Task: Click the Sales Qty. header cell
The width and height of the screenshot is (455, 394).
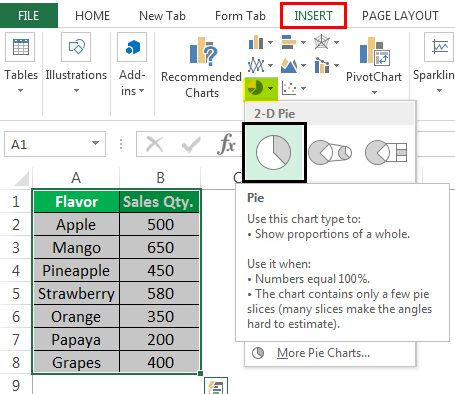Action: [160, 201]
